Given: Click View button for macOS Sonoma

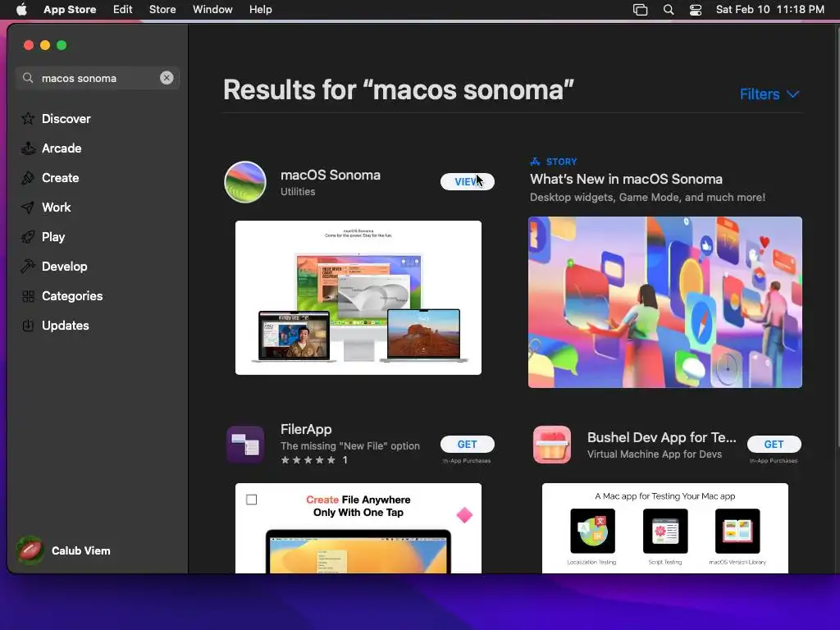Looking at the screenshot, I should (x=467, y=181).
